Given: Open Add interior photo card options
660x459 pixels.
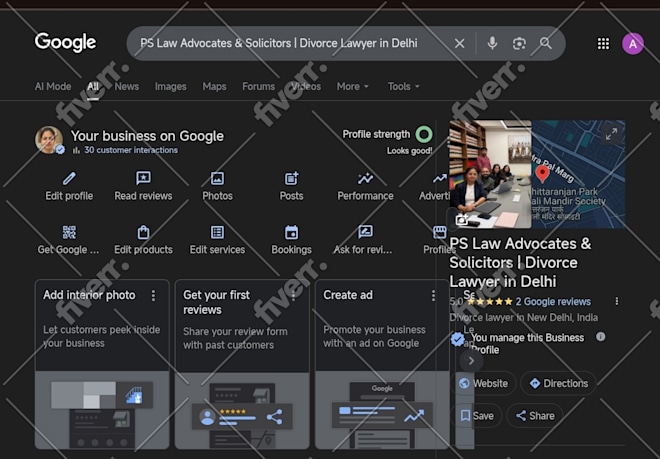Looking at the screenshot, I should 153,296.
